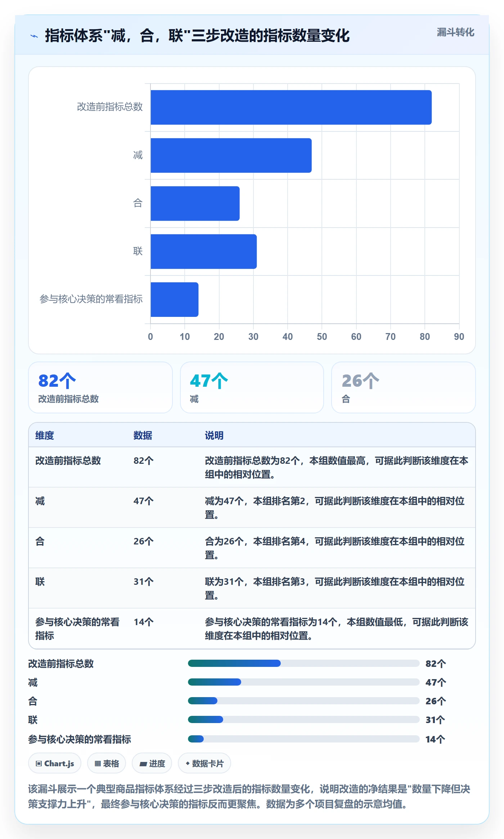Select the 合 bar in the chart
Viewport: 504px width, 839px height.
click(195, 203)
